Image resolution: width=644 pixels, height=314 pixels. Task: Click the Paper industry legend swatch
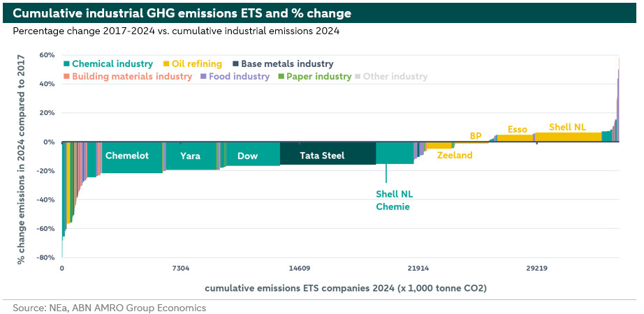[281, 76]
